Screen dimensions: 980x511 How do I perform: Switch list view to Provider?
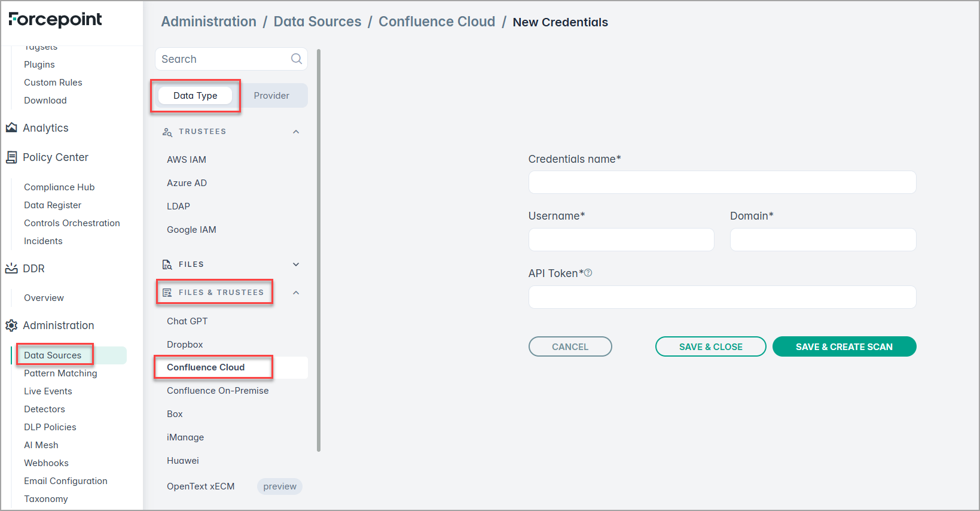pos(271,96)
